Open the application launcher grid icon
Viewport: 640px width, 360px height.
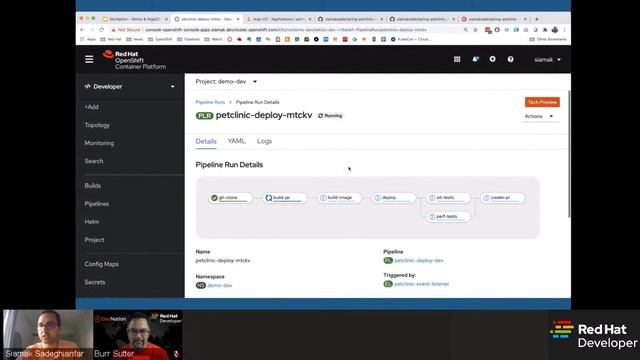pos(457,60)
